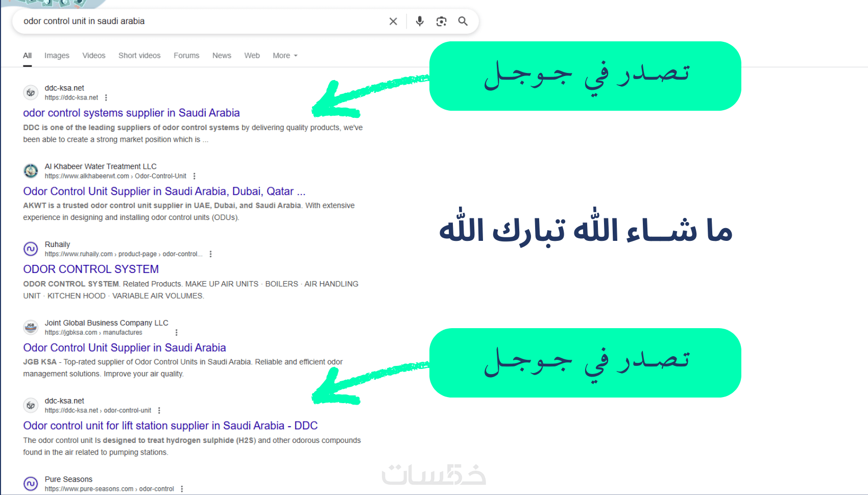
Task: Open 'Odor control unit for lift station supplier' link
Action: [x=171, y=426]
